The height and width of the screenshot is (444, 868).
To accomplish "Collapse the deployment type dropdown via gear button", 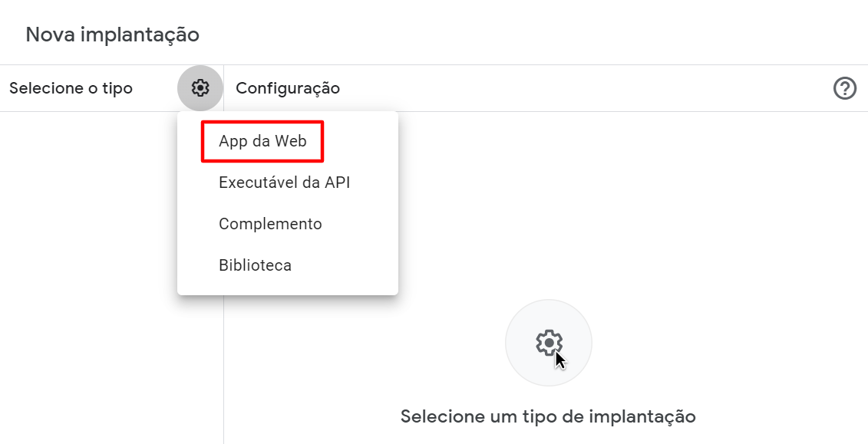I will (200, 88).
